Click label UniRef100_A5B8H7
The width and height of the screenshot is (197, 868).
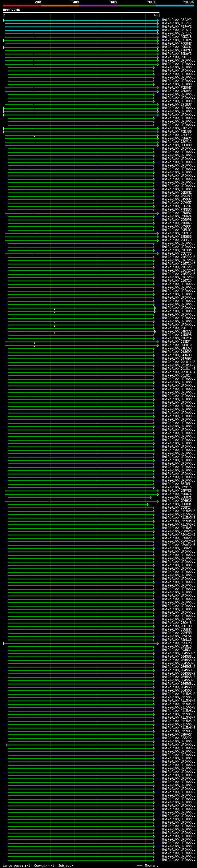[177, 88]
